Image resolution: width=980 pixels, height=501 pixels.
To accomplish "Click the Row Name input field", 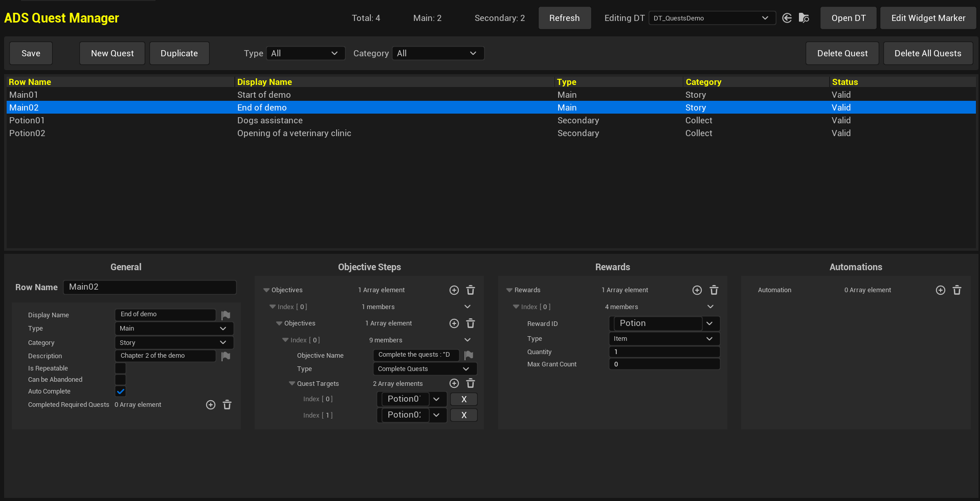I will pyautogui.click(x=150, y=287).
